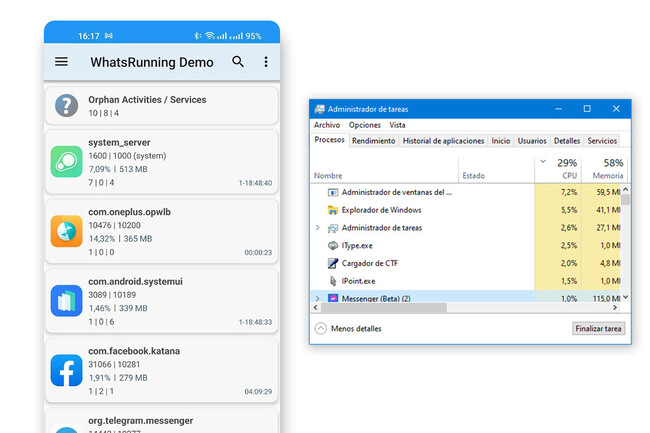Image resolution: width=650 pixels, height=433 pixels.
Task: Click the 1-18:48:40 uptime of system_server
Action: 255,183
